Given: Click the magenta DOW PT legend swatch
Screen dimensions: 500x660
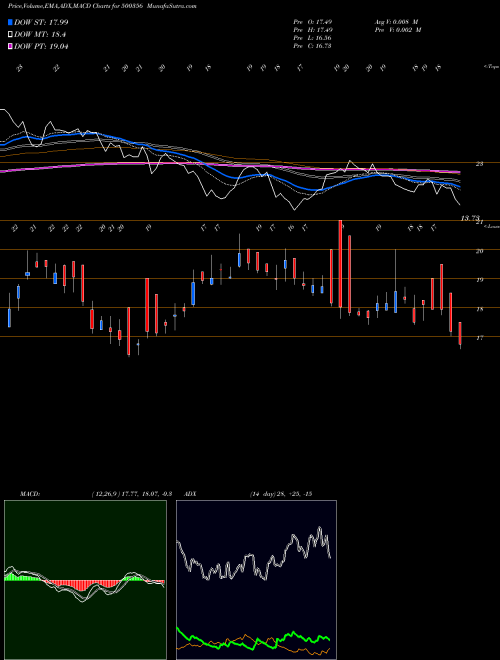Looking at the screenshot, I should 10,46.
